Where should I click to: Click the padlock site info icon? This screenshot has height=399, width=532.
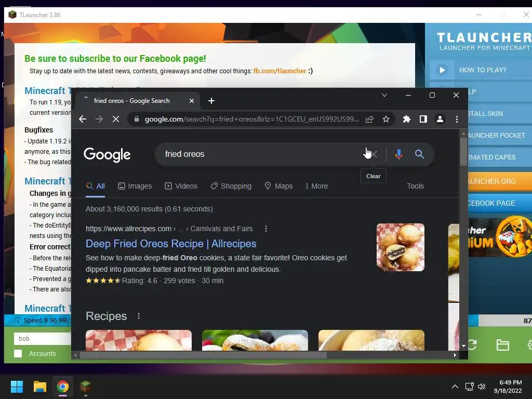(x=137, y=119)
